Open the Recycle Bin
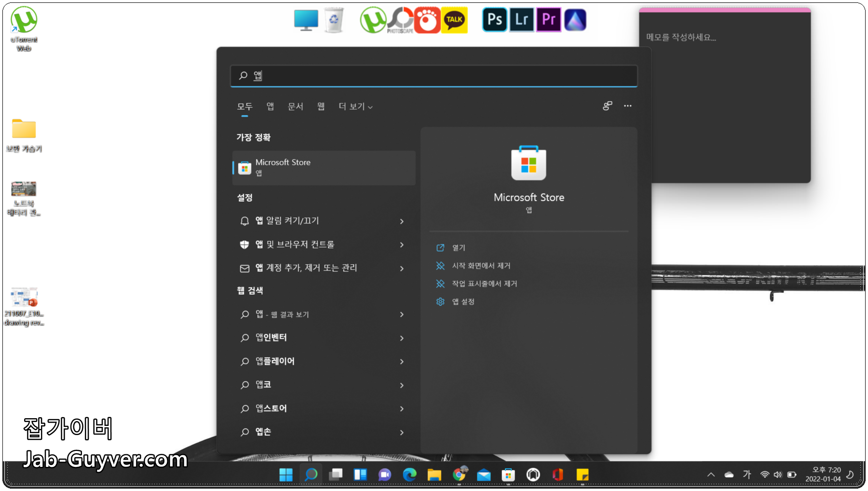868x491 pixels. 335,19
